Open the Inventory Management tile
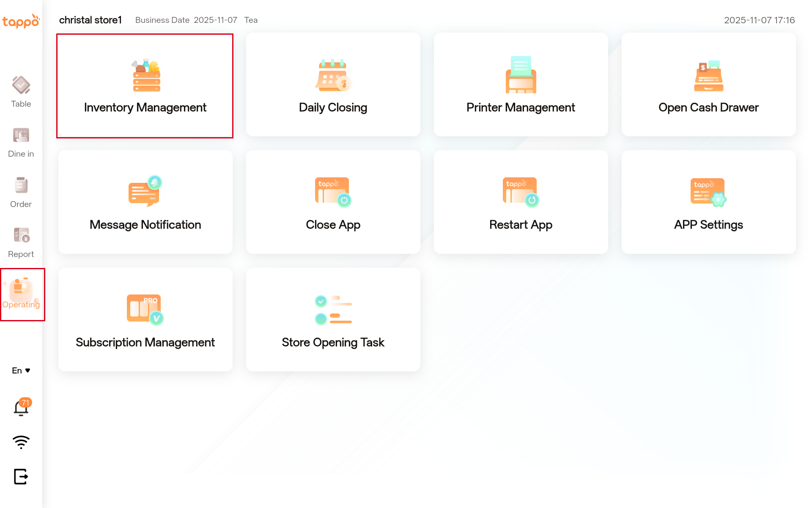The width and height of the screenshot is (812, 508). pyautogui.click(x=145, y=86)
